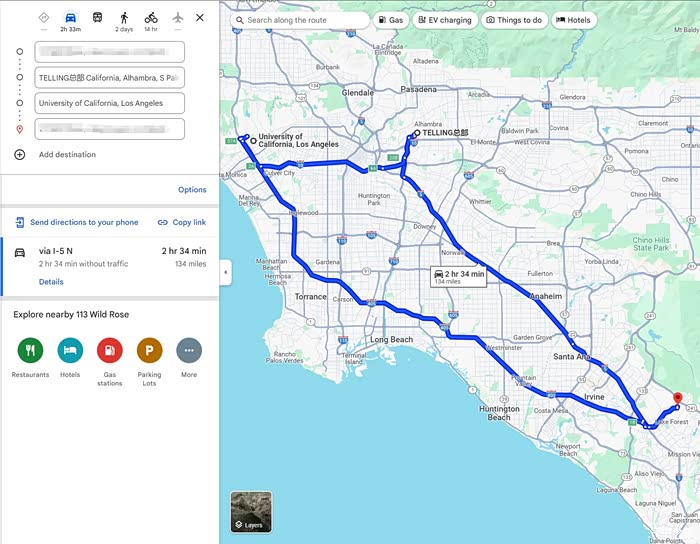Click the Add destination plus icon

20,154
